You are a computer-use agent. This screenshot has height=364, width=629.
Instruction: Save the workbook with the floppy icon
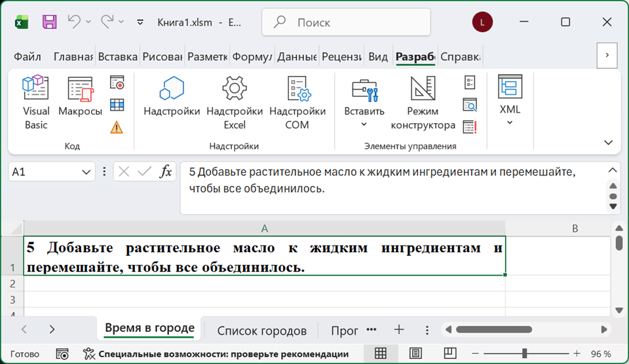point(49,22)
